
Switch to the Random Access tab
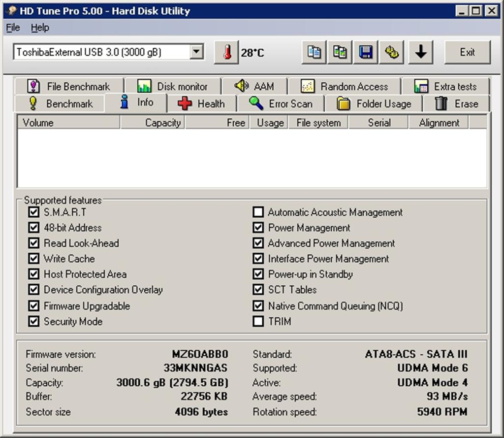tap(344, 86)
